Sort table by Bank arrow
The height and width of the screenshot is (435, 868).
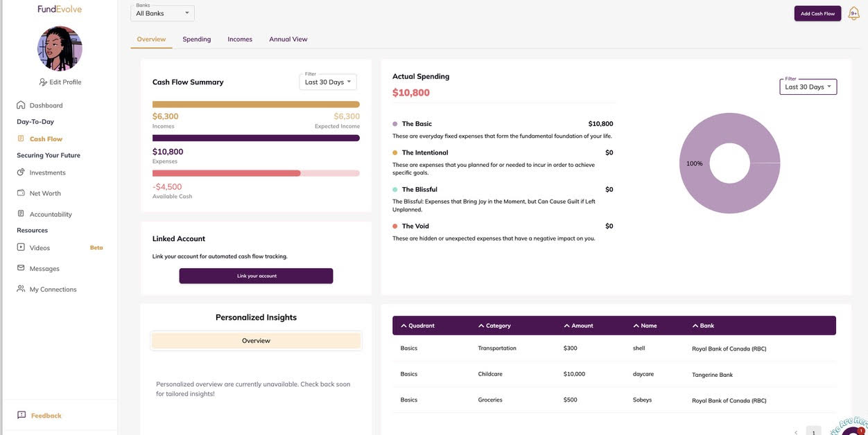[695, 326]
